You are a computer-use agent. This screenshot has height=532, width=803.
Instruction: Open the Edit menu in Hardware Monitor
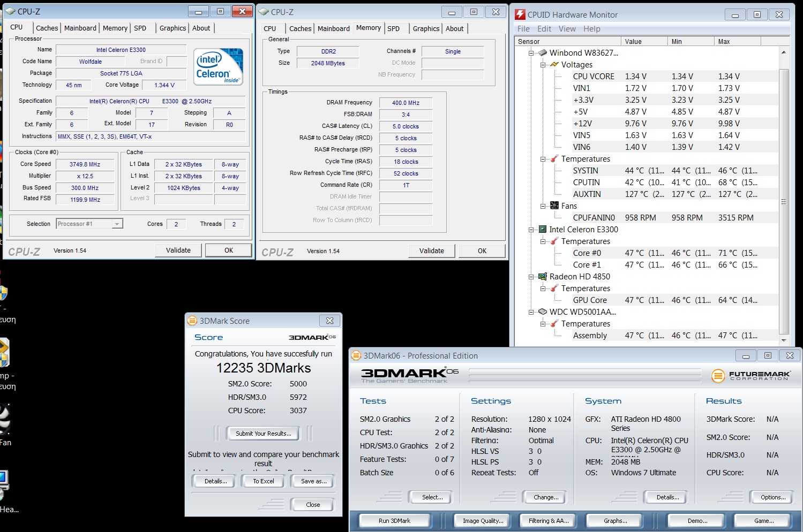pyautogui.click(x=544, y=28)
